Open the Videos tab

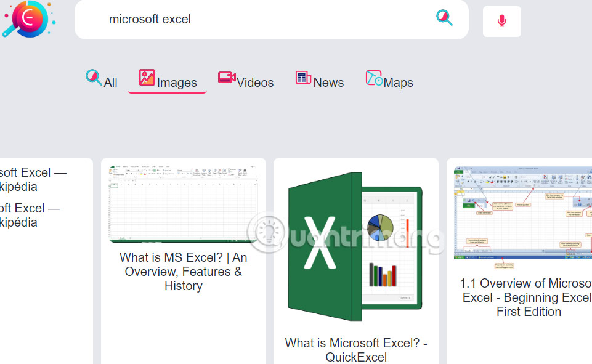245,79
